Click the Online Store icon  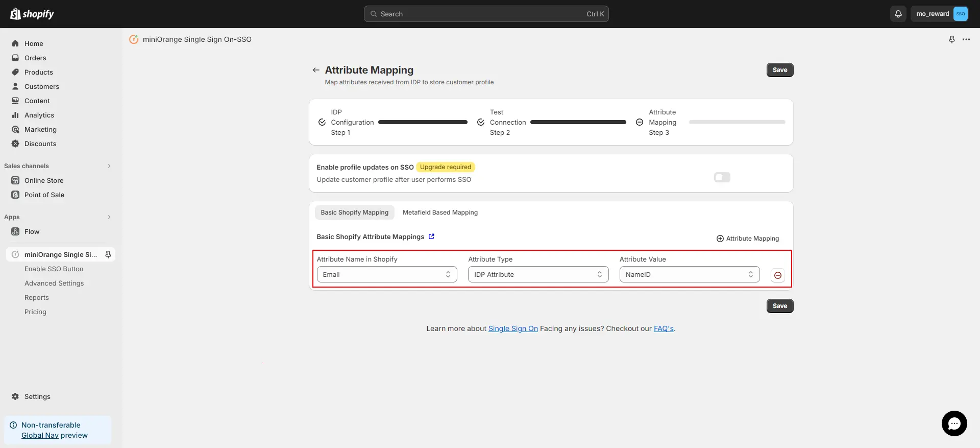coord(15,180)
